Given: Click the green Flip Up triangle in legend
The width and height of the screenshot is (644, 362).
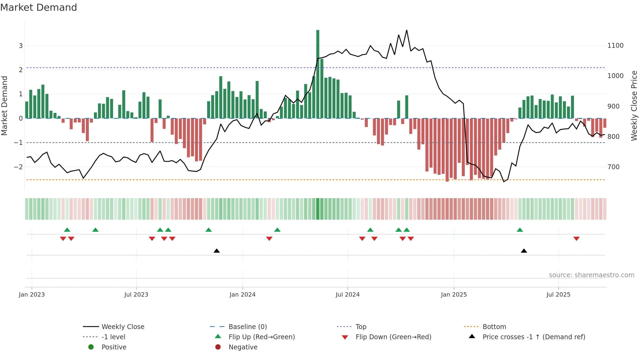Looking at the screenshot, I should 218,336.
